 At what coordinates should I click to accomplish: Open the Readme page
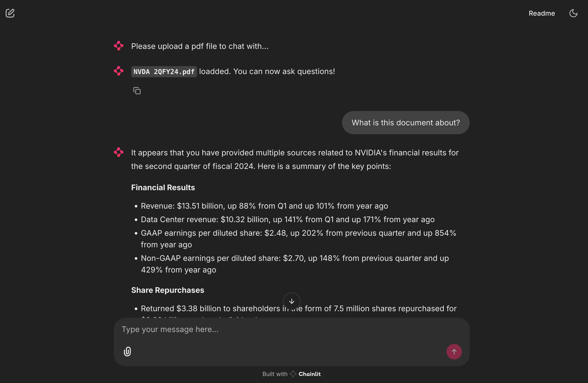coord(542,13)
